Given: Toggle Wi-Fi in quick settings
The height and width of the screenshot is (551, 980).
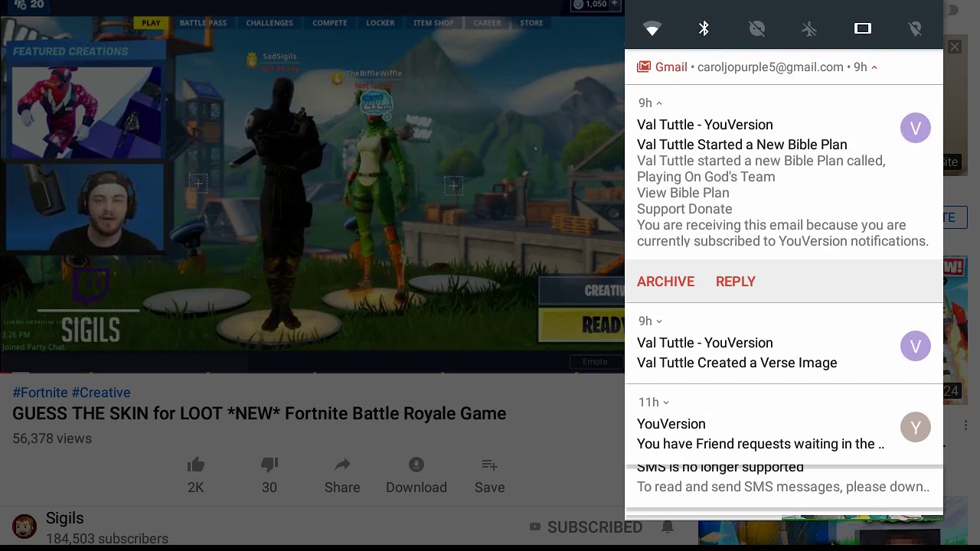Looking at the screenshot, I should [652, 29].
